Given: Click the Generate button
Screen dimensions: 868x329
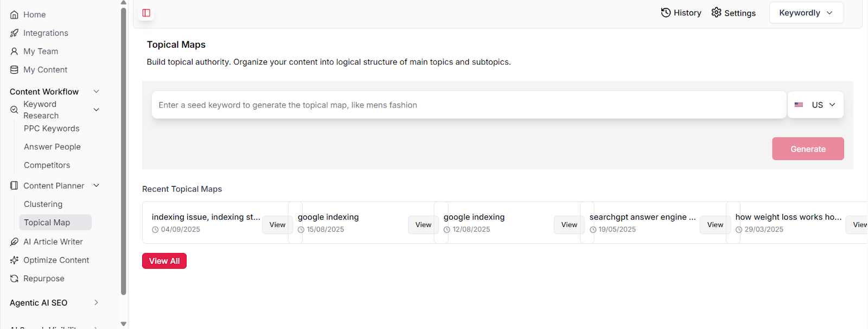Looking at the screenshot, I should click(807, 149).
